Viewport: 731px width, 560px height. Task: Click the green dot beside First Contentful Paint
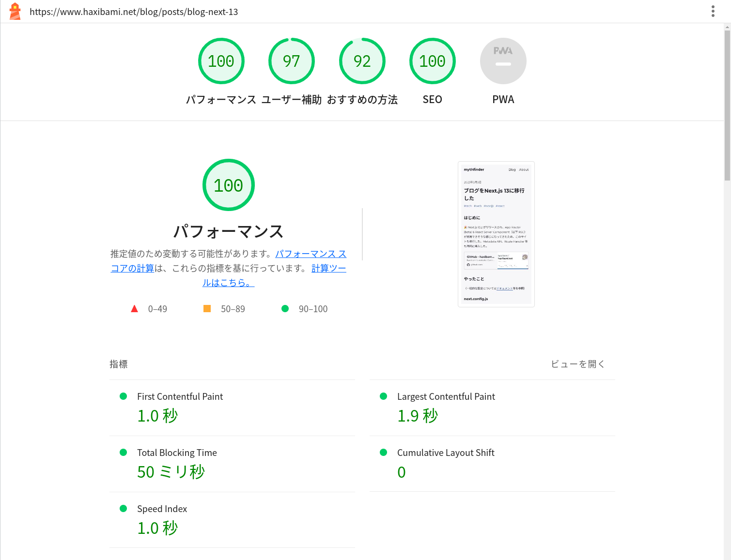coord(123,396)
